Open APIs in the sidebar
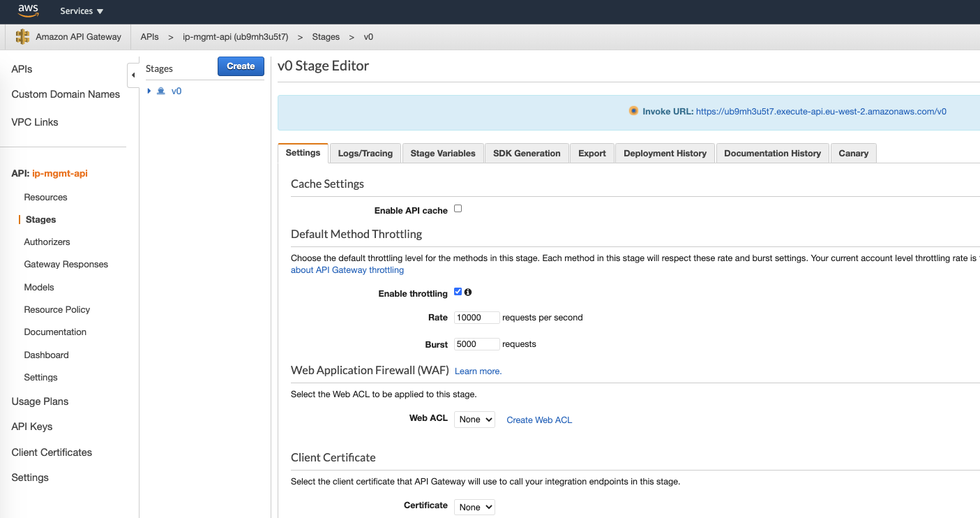This screenshot has height=518, width=980. click(x=22, y=69)
